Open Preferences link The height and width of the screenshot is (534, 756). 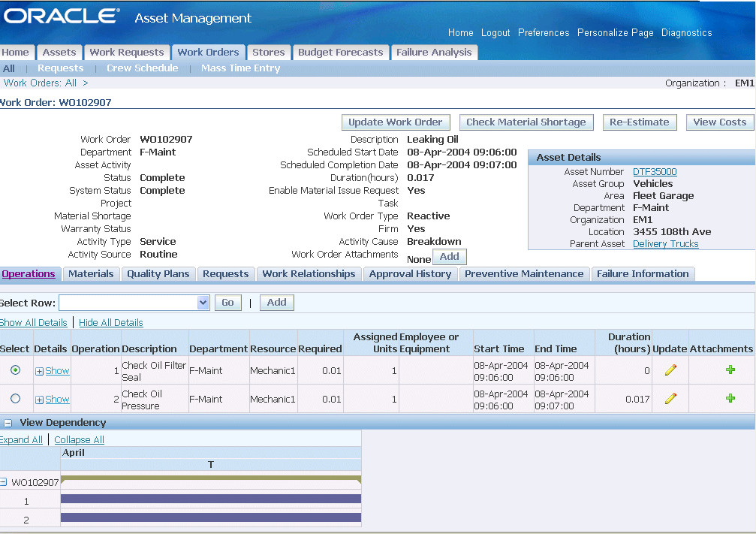(544, 33)
